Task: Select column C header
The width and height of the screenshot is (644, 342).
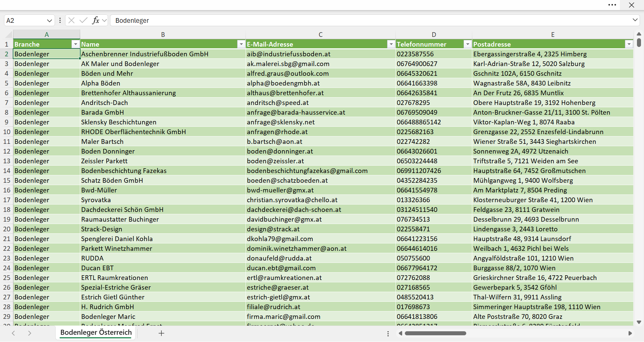Action: tap(321, 34)
